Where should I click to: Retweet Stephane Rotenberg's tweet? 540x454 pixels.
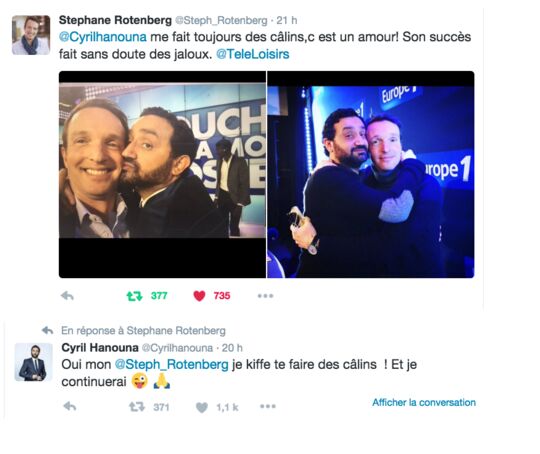pyautogui.click(x=134, y=296)
